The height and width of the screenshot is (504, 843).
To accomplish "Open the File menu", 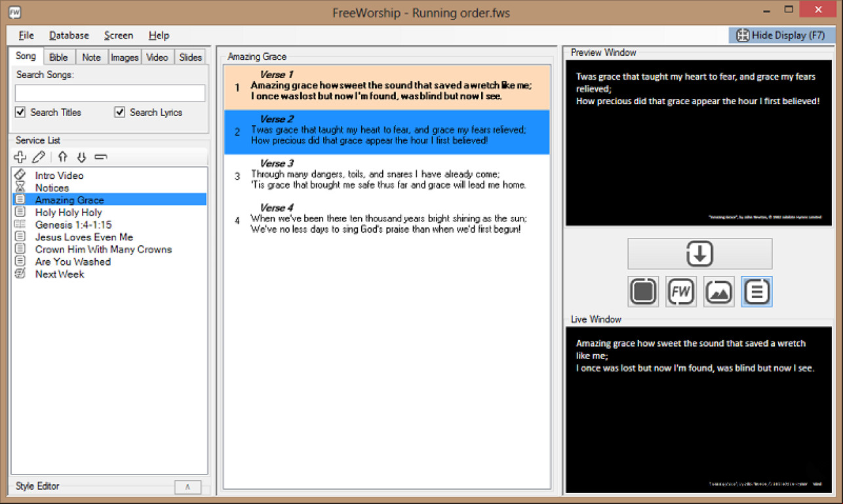I will (27, 35).
